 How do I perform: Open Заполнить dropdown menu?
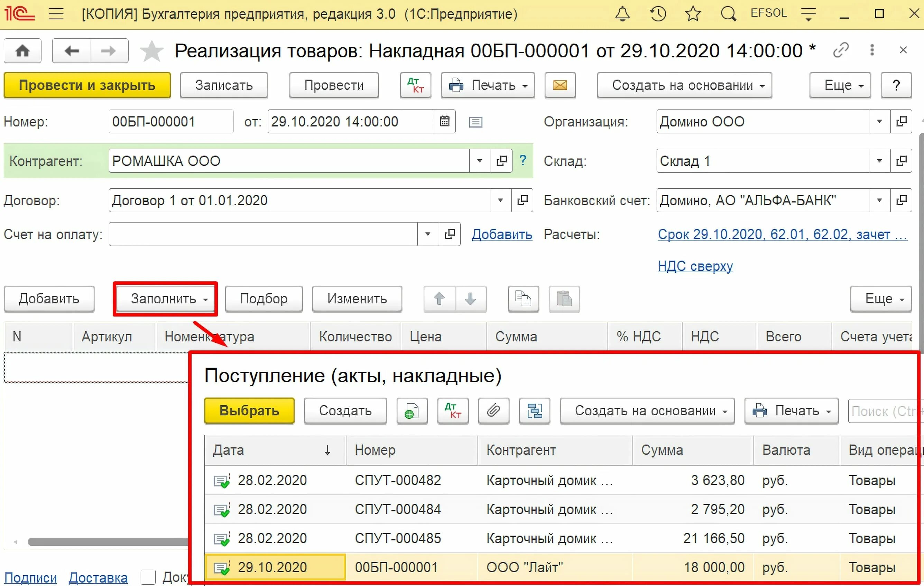165,299
